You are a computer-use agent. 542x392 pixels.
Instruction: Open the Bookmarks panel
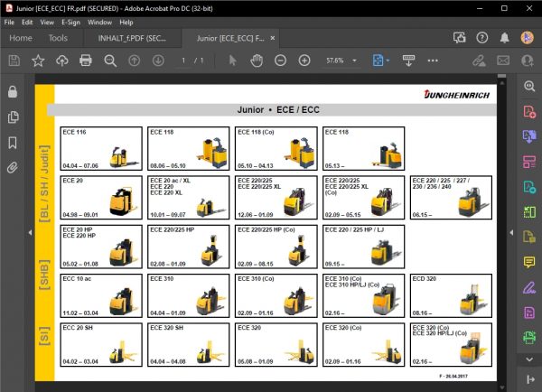click(x=13, y=143)
